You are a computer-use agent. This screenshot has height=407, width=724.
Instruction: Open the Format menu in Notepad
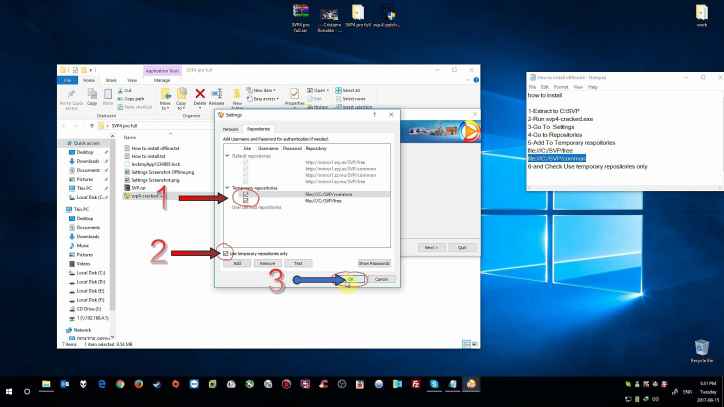point(563,87)
